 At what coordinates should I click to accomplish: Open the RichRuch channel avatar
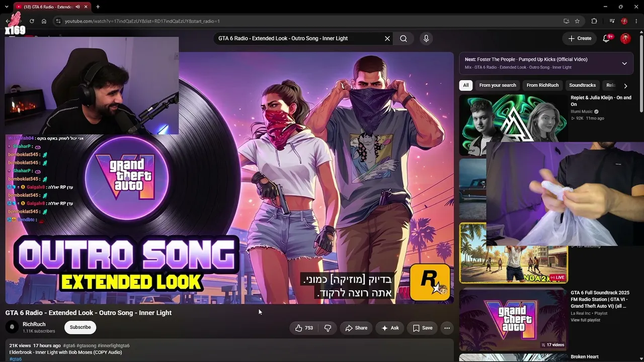click(12, 327)
